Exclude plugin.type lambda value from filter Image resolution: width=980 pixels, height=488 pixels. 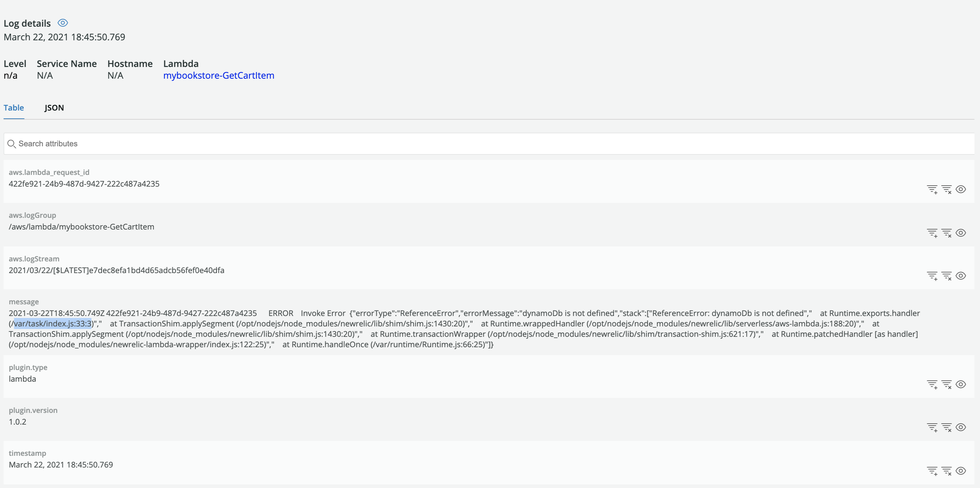coord(946,385)
